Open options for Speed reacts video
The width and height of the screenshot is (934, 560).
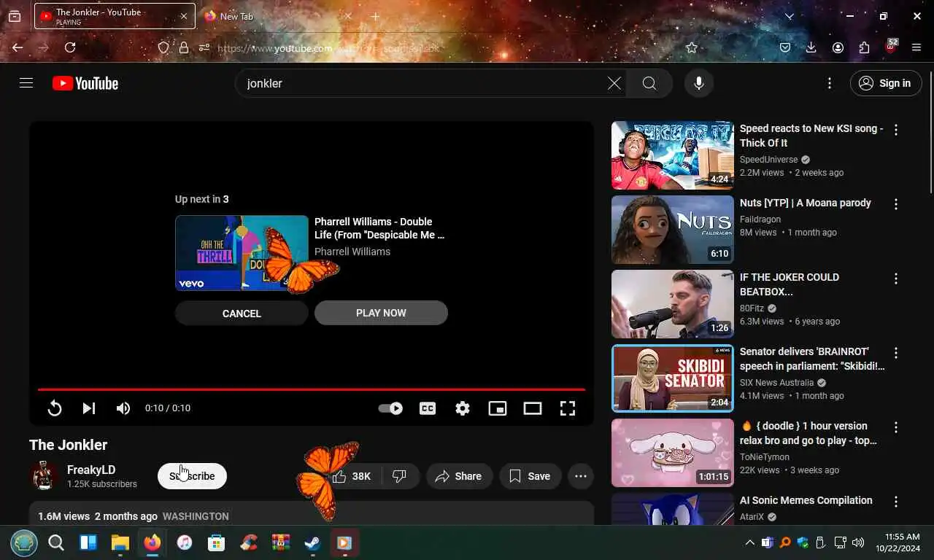(x=896, y=130)
